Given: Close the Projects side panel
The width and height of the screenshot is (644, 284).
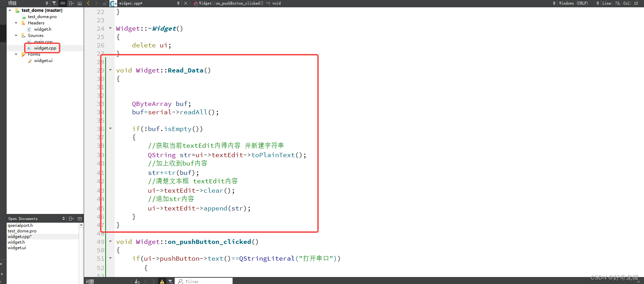Looking at the screenshot, I should (x=79, y=3).
